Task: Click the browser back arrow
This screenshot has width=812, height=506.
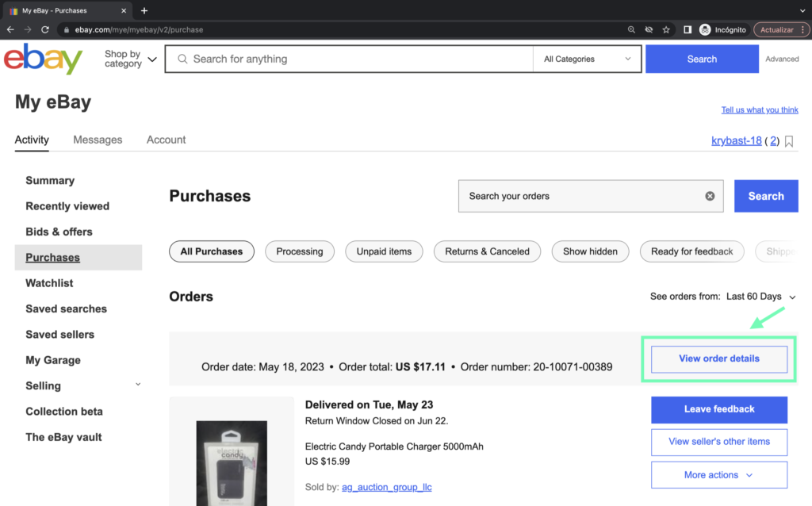Action: point(10,29)
